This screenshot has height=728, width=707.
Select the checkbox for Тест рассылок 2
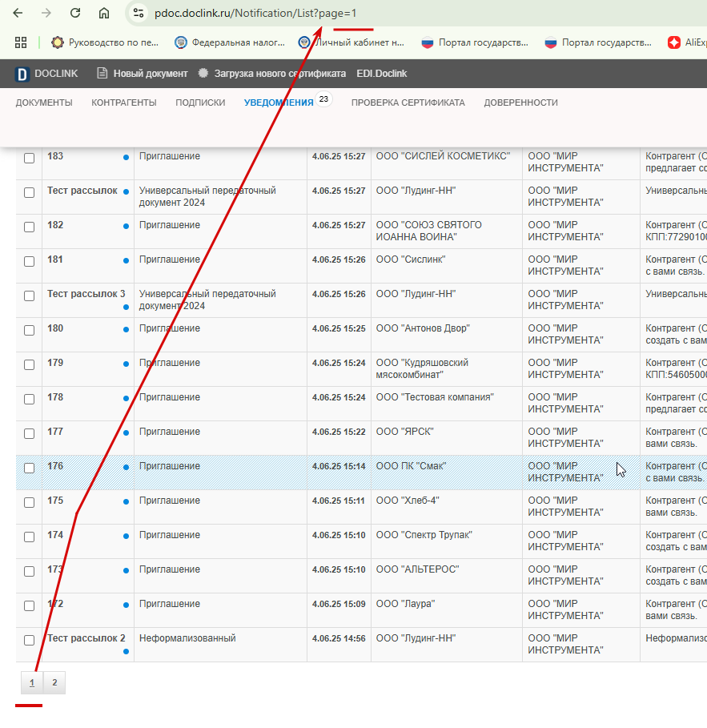(30, 640)
